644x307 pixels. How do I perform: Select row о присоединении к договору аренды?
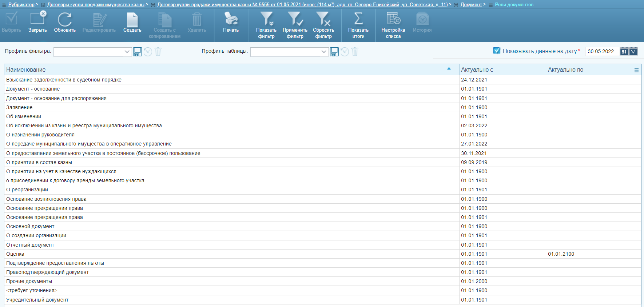point(322,180)
